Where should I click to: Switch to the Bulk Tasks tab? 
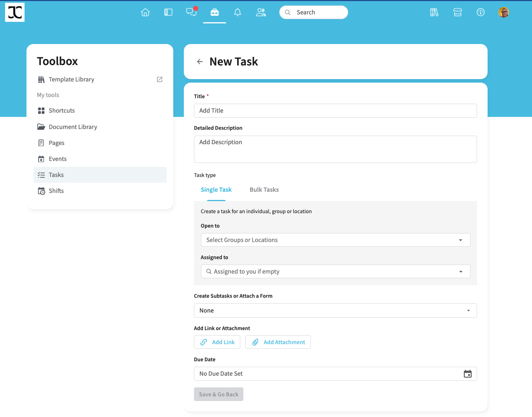coord(264,190)
